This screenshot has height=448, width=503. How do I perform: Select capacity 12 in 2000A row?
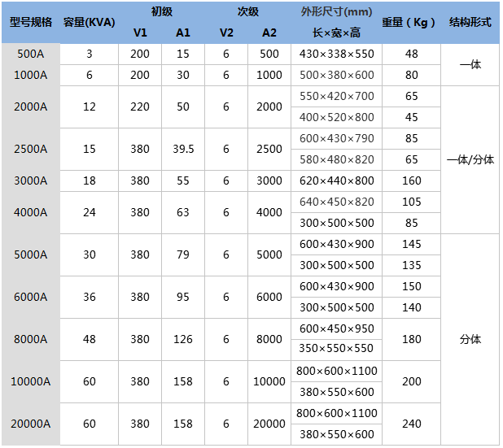[90, 107]
